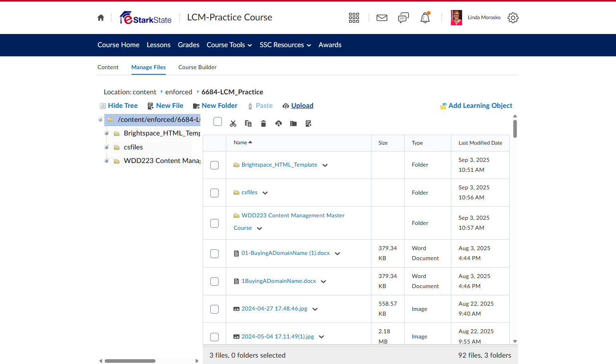Click the tree pane horizontal scrollbar thumb
Screen dimensions: 616x364
130,361
